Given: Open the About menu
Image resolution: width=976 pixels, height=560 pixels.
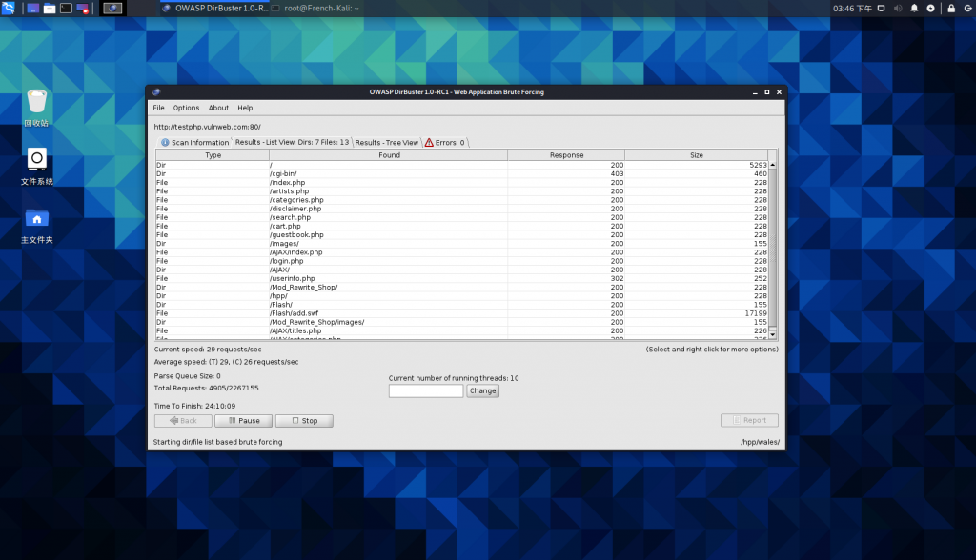Looking at the screenshot, I should coord(218,108).
